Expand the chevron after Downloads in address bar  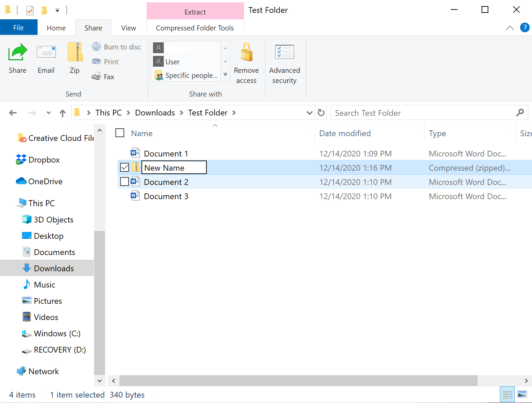click(x=181, y=113)
